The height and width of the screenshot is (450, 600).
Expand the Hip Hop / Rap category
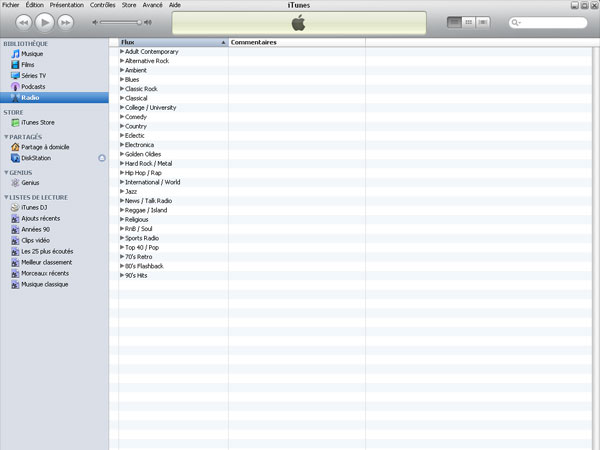click(x=122, y=173)
